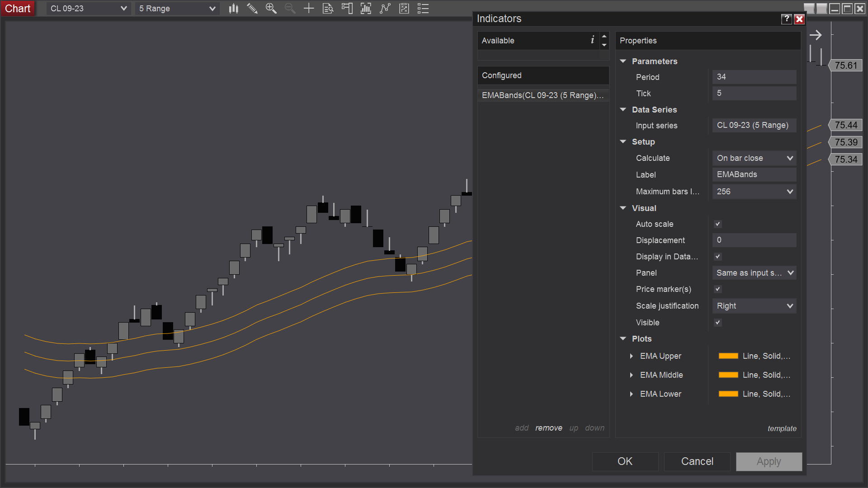Image resolution: width=868 pixels, height=488 pixels.
Task: Open the Calculate dropdown
Action: coord(754,158)
